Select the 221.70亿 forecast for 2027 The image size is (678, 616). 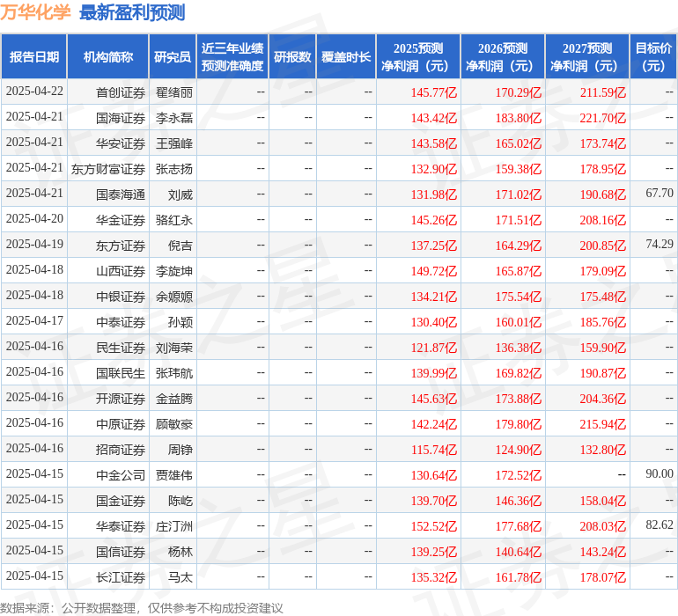603,118
